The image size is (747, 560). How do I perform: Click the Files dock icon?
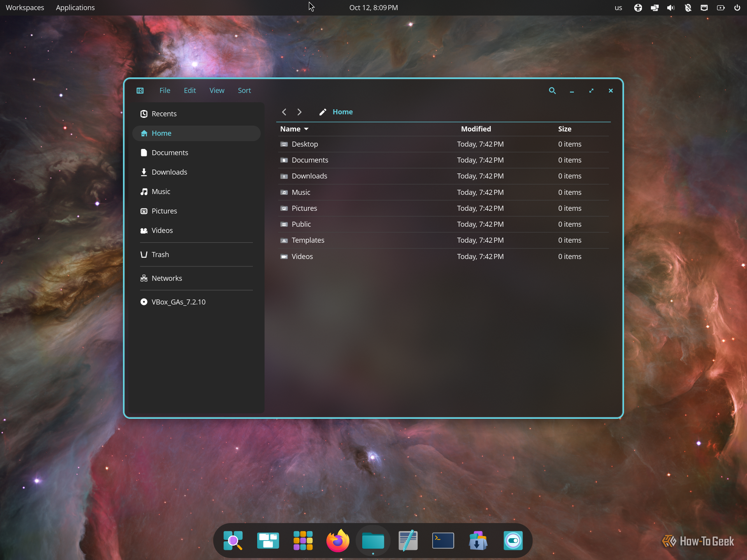tap(373, 541)
